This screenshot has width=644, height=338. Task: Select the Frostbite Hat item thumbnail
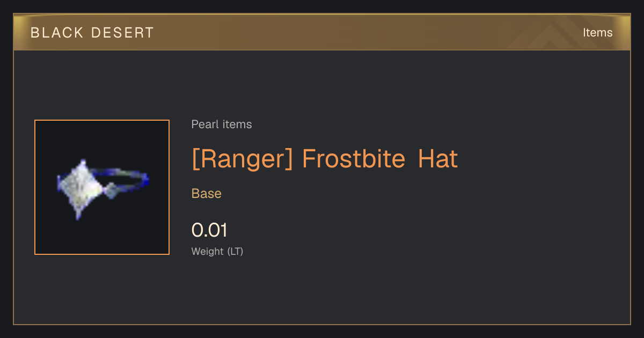pyautogui.click(x=102, y=187)
